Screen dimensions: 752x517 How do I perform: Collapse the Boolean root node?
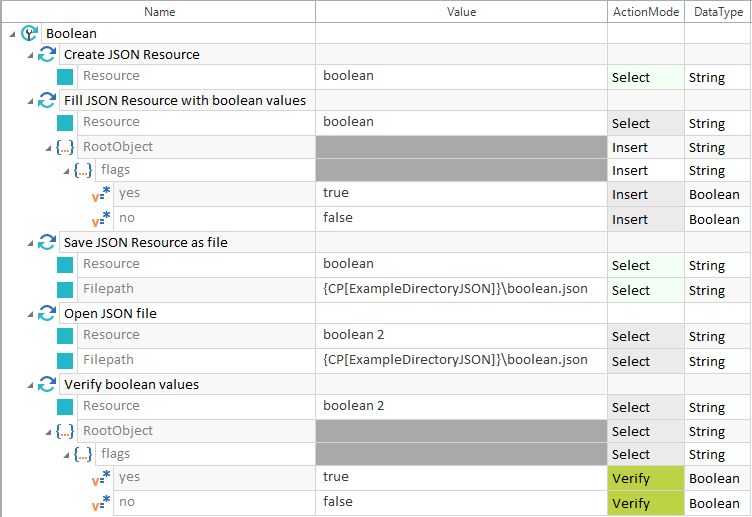[x=12, y=34]
